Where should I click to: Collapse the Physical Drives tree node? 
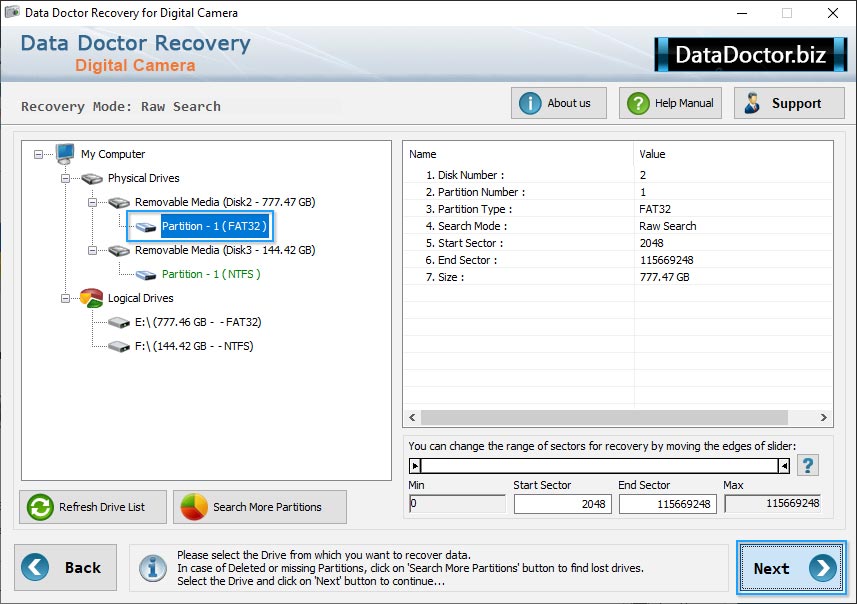coord(66,179)
